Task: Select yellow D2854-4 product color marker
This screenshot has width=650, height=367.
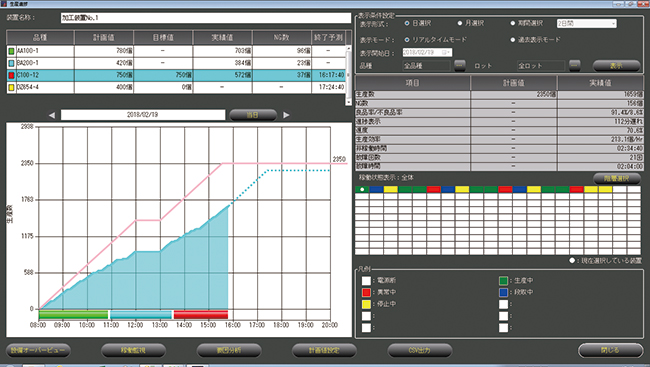Action: coord(12,87)
